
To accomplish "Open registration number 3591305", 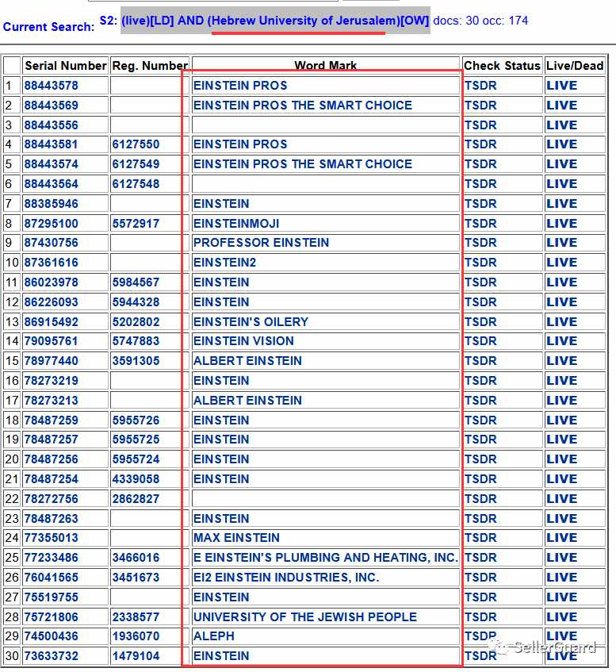I will [136, 360].
